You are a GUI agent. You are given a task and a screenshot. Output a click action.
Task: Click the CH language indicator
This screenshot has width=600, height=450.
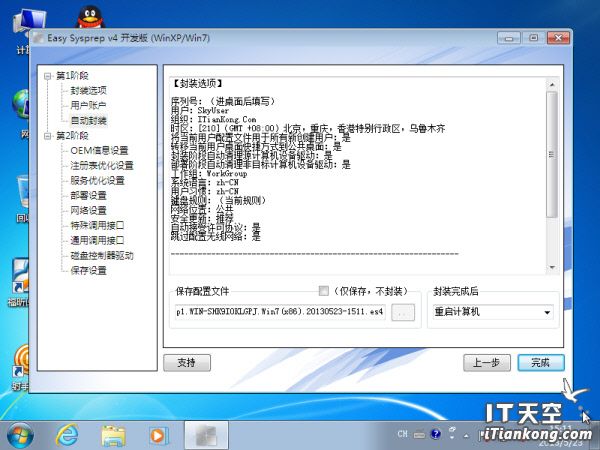point(403,434)
